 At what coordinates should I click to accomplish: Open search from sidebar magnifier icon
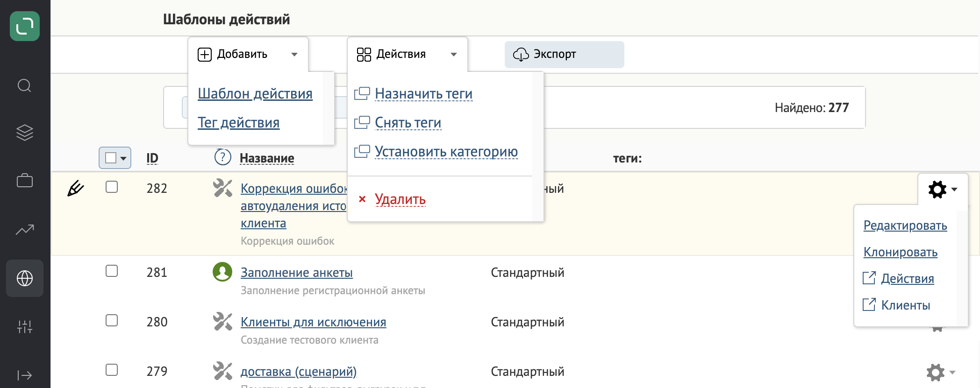tap(24, 86)
